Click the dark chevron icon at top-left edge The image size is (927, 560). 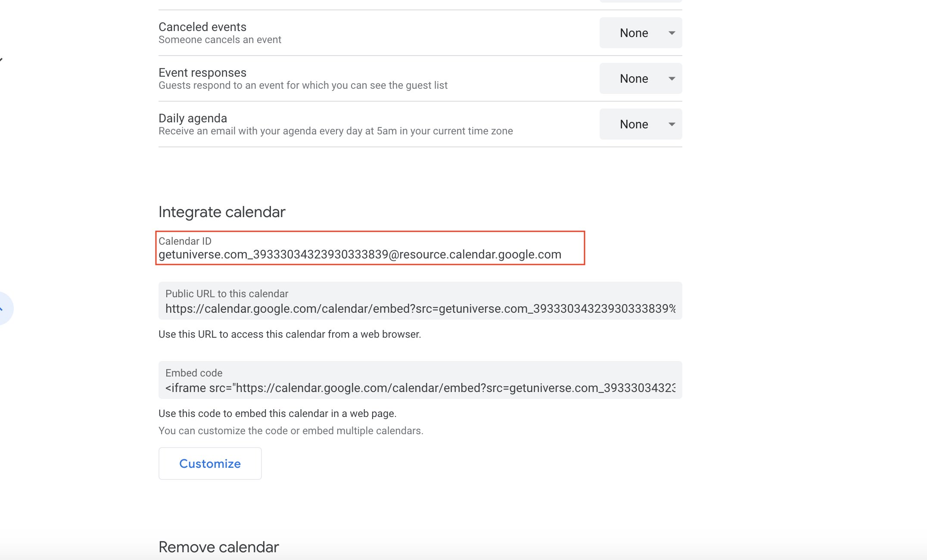click(1, 59)
